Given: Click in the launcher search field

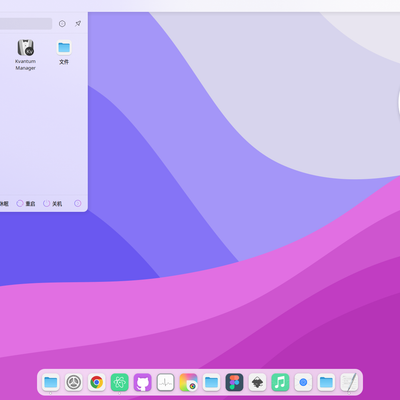Looking at the screenshot, I should (x=25, y=24).
